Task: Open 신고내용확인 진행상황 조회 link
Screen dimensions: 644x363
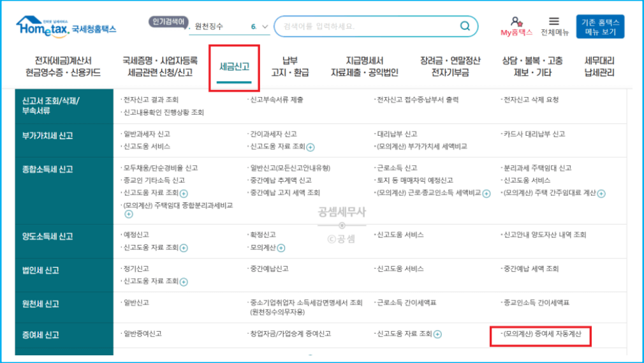Action: coord(164,112)
